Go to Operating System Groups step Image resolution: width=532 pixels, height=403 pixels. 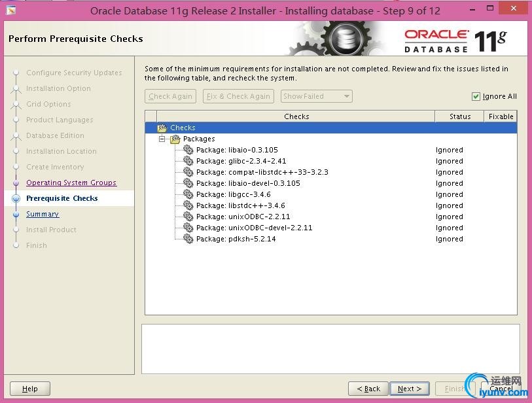(x=71, y=183)
